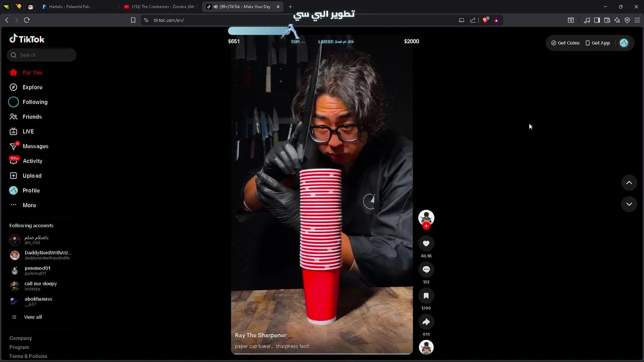Open the first pinned tab
The image size is (644, 362).
(x=7, y=7)
